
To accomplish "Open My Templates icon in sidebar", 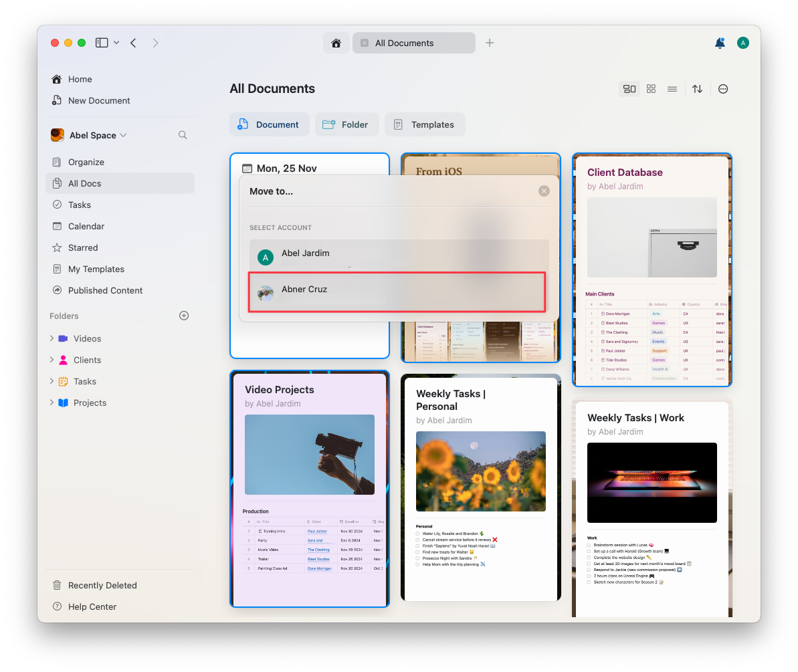I will click(57, 269).
